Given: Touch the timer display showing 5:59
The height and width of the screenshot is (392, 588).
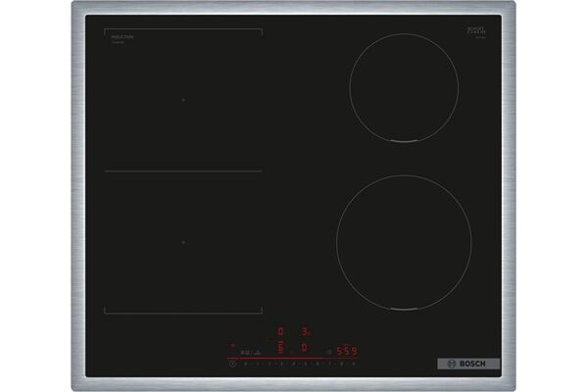Looking at the screenshot, I should (x=346, y=350).
